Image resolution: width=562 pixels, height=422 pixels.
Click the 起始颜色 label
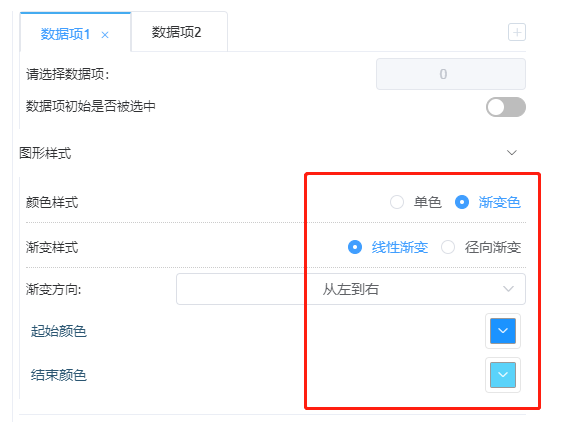click(x=59, y=331)
